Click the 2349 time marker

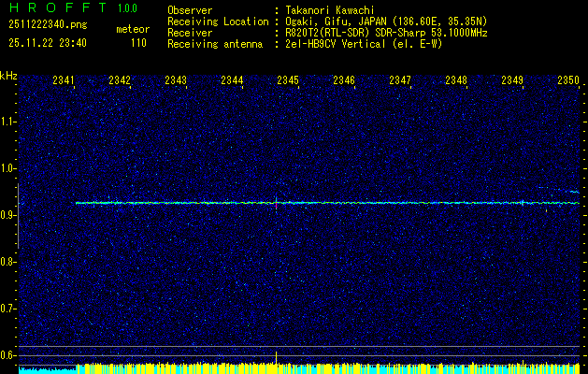tap(512, 79)
